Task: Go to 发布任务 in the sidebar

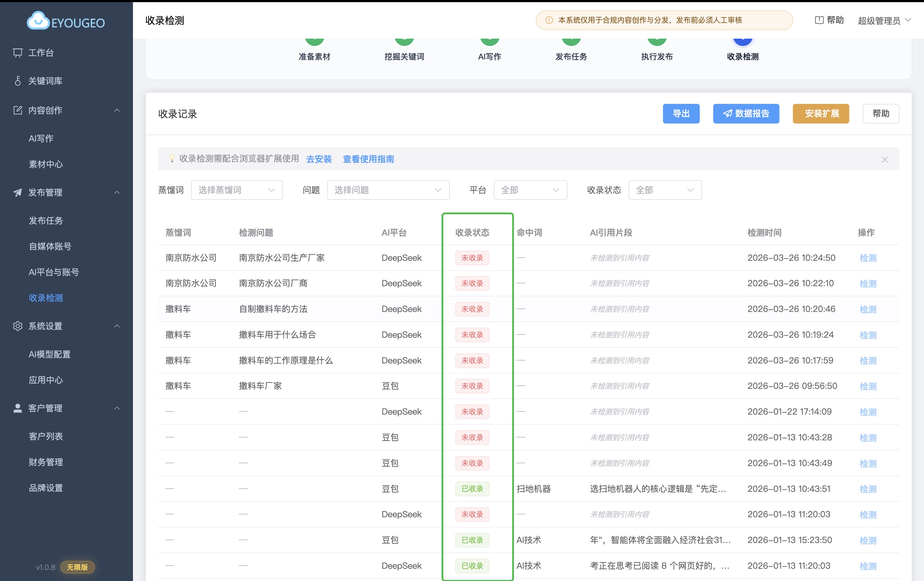Action: [x=46, y=221]
